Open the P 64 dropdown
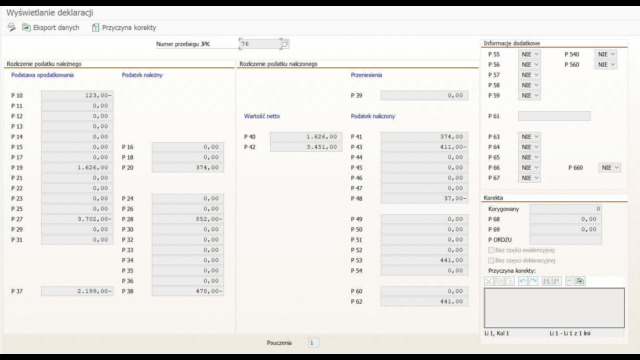 [x=529, y=147]
